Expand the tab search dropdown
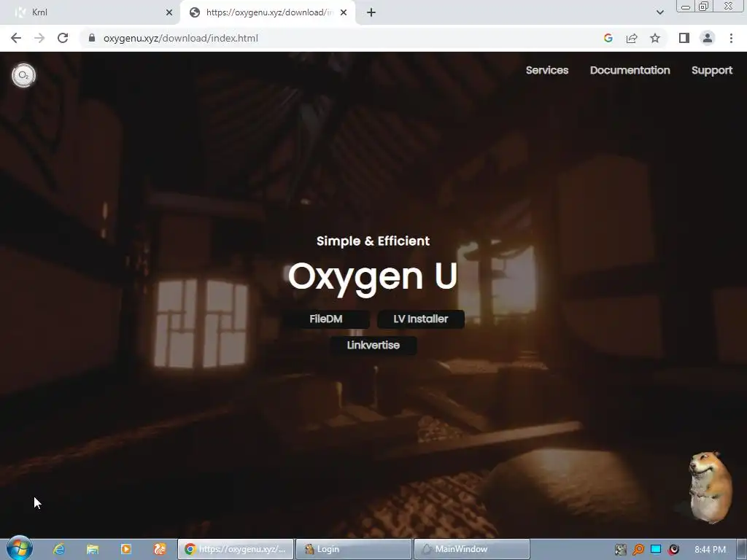This screenshot has height=560, width=747. coord(659,12)
